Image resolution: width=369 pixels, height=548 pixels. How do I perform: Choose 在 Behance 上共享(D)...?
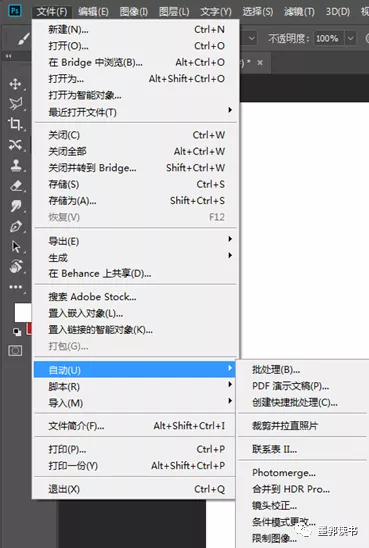click(x=136, y=273)
